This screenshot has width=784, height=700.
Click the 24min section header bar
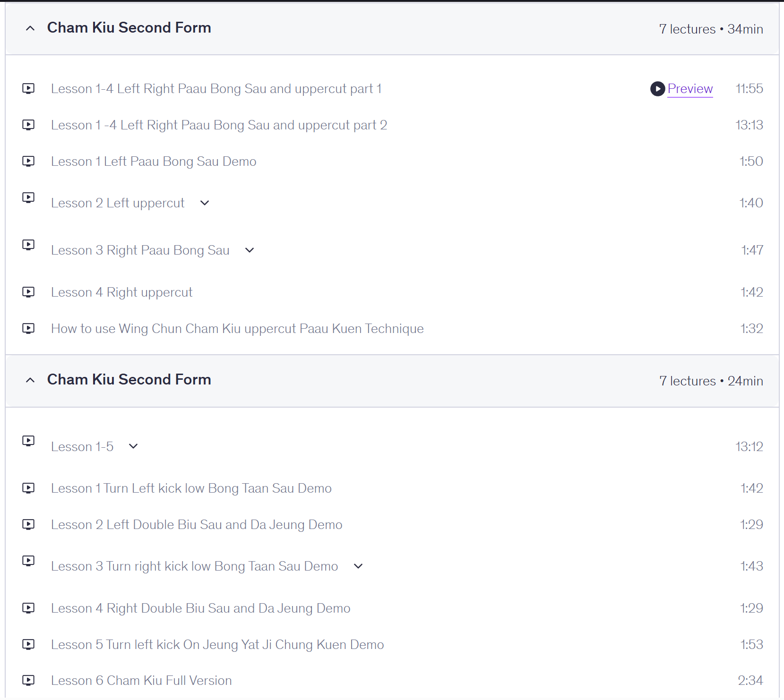(x=392, y=381)
